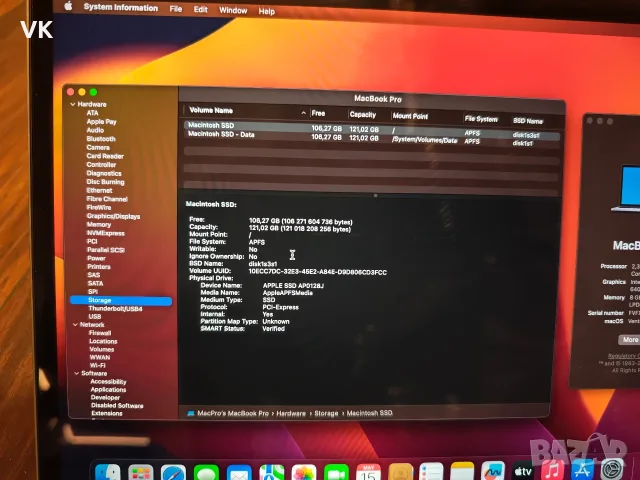Open the Messages app in the Dock
Screen dimensions: 640x480
coord(206,473)
